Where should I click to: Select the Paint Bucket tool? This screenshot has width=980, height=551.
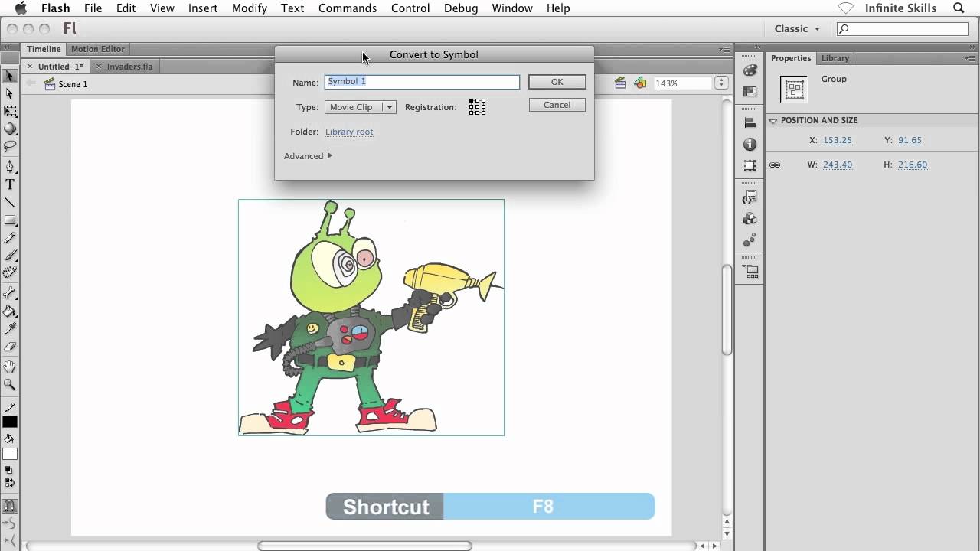pyautogui.click(x=10, y=311)
